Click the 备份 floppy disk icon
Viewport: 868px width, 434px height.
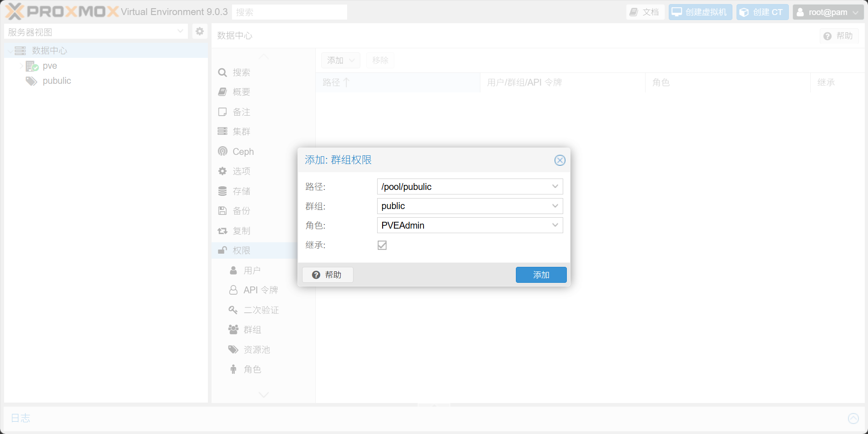pos(222,211)
